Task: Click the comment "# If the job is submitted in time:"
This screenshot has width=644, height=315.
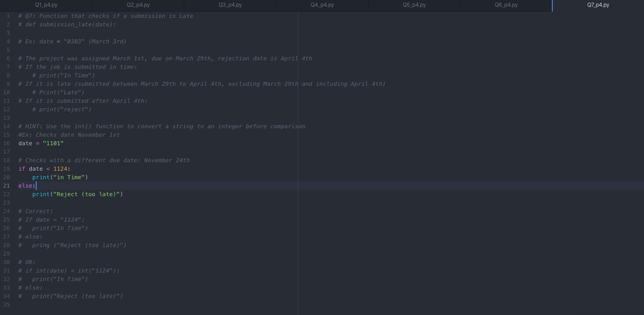Action: point(78,67)
